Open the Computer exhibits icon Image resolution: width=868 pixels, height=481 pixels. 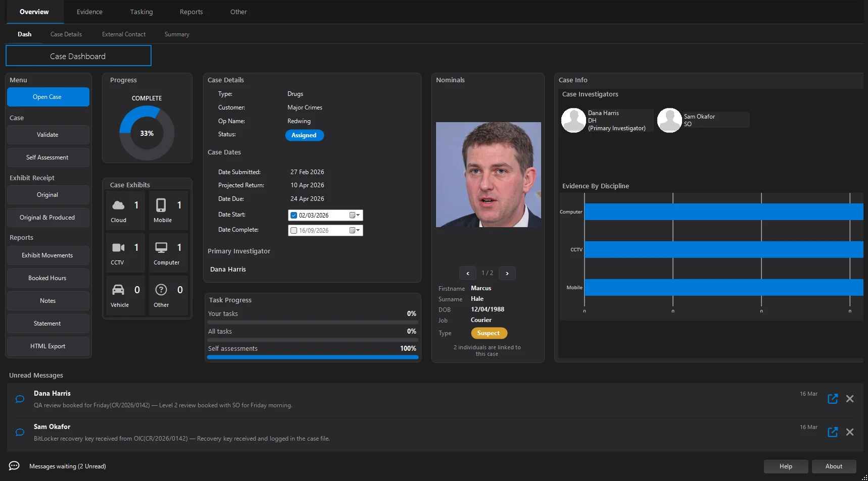coord(161,247)
